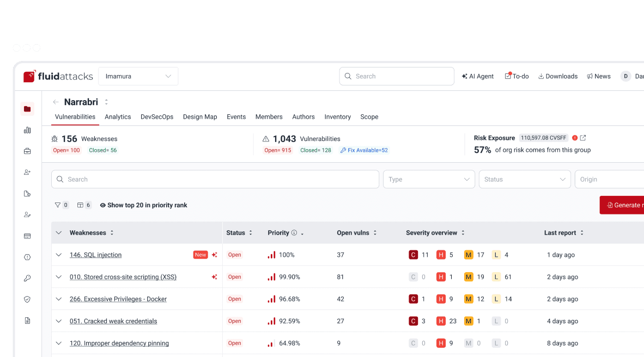Expand the SQL injection weakness row
Viewport: 644px width, 357px height.
[x=59, y=255]
